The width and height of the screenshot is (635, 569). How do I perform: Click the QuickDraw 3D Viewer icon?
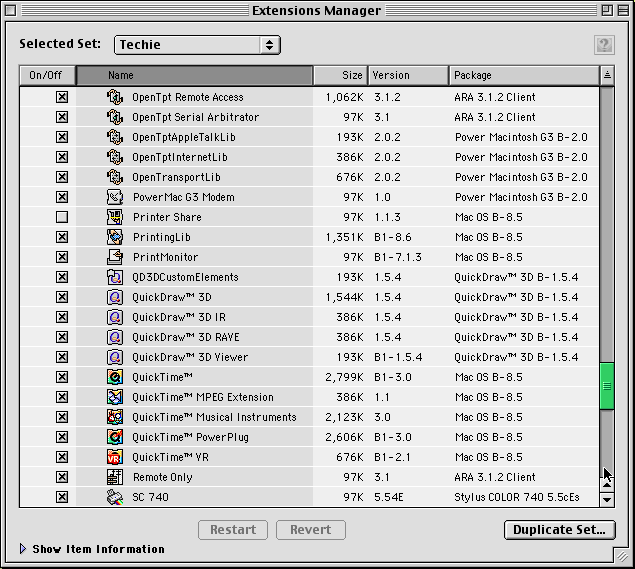click(x=115, y=357)
